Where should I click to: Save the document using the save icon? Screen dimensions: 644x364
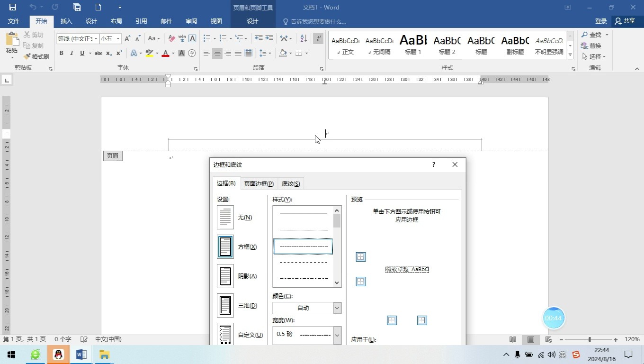click(13, 7)
